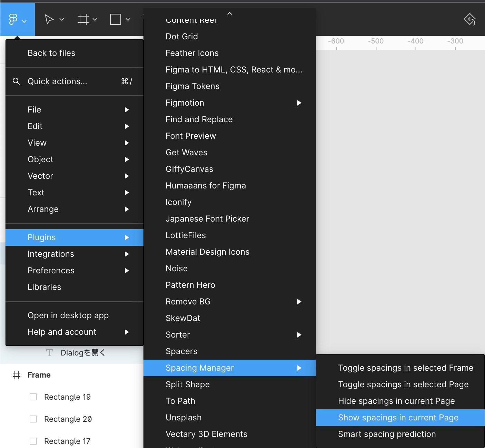Run the Noise plugin

[230, 269]
